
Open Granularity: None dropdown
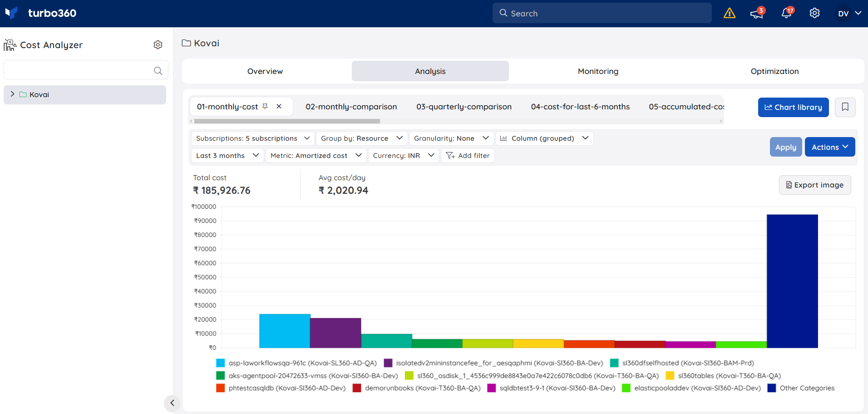451,138
